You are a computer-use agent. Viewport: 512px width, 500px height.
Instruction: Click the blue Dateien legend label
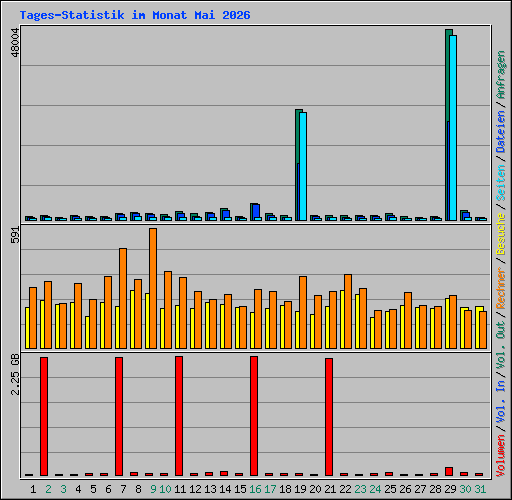pyautogui.click(x=501, y=132)
